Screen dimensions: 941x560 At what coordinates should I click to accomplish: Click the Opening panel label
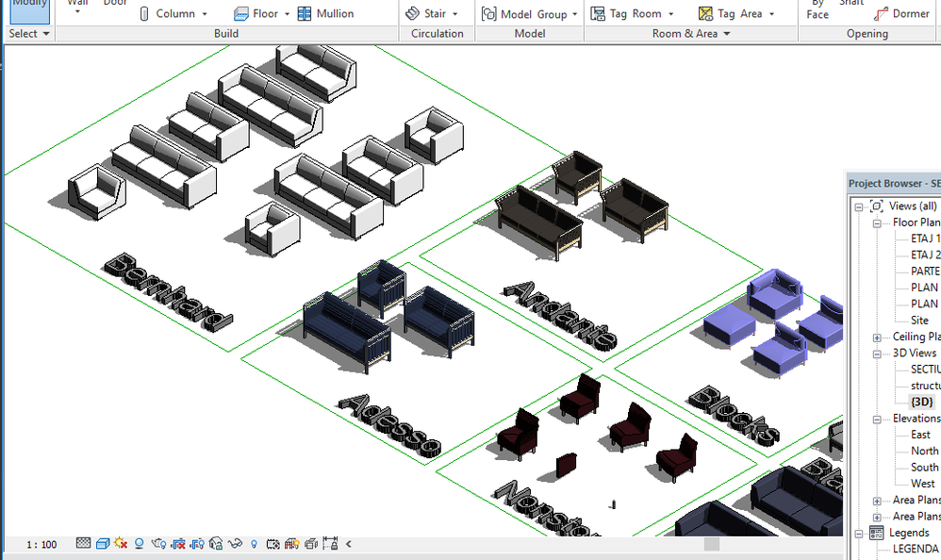(x=867, y=34)
